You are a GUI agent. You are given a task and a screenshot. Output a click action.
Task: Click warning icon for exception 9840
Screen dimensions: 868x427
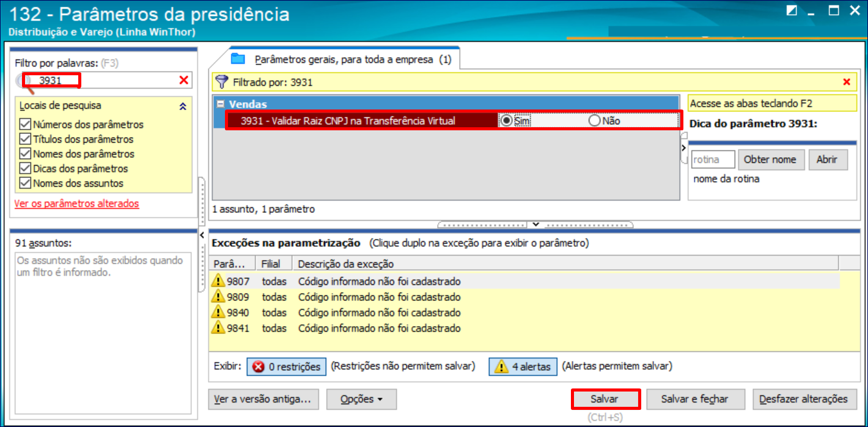[218, 312]
